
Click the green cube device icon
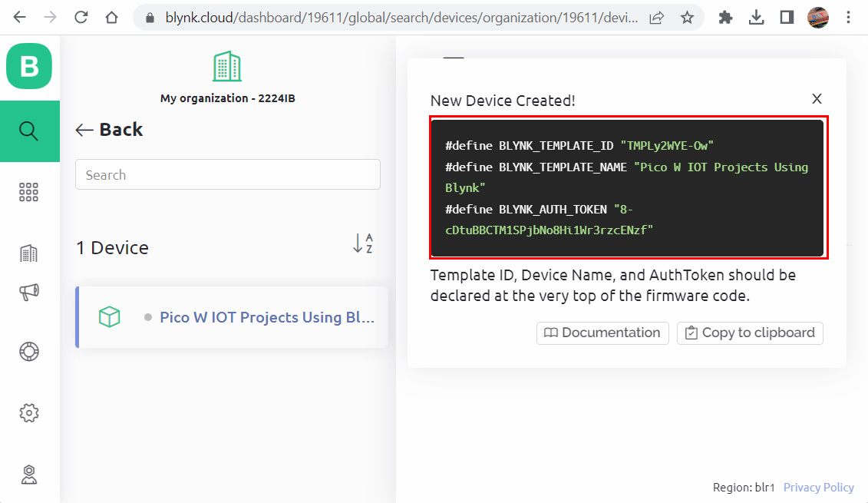coord(110,317)
